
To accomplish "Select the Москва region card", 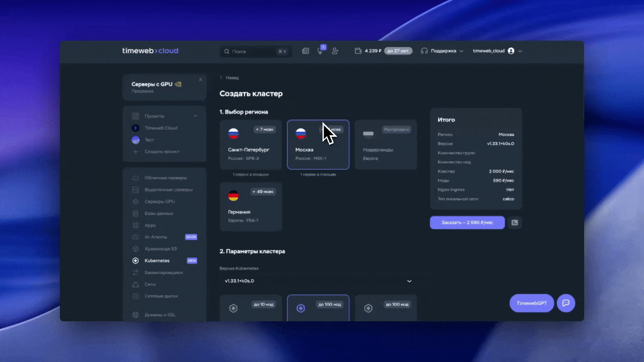I will click(318, 145).
